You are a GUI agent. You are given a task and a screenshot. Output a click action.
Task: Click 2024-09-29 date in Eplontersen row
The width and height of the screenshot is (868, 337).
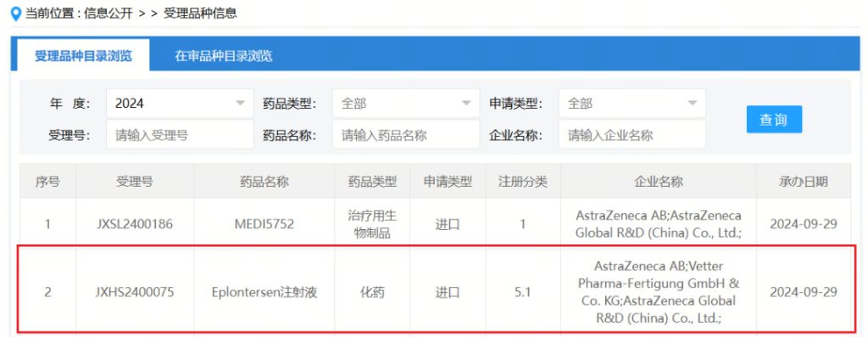point(804,292)
